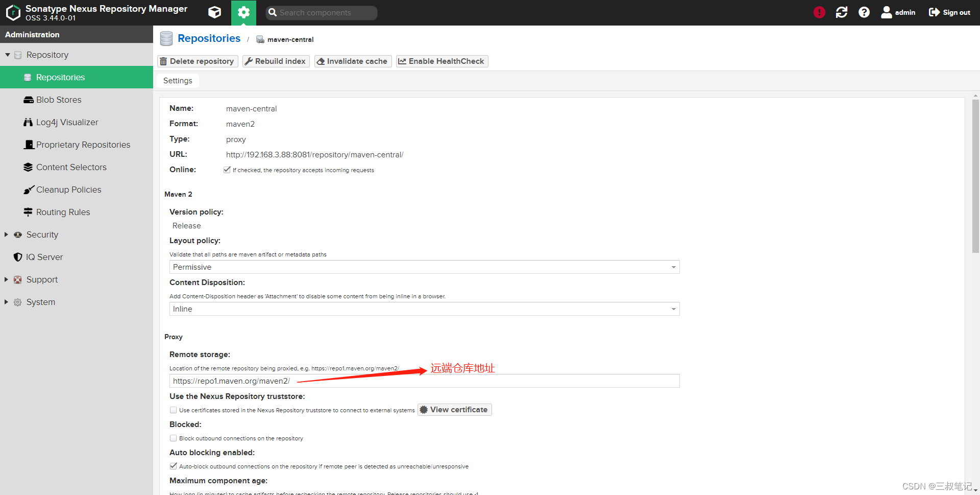Click the vertical scrollbar of settings panel

tap(975, 176)
